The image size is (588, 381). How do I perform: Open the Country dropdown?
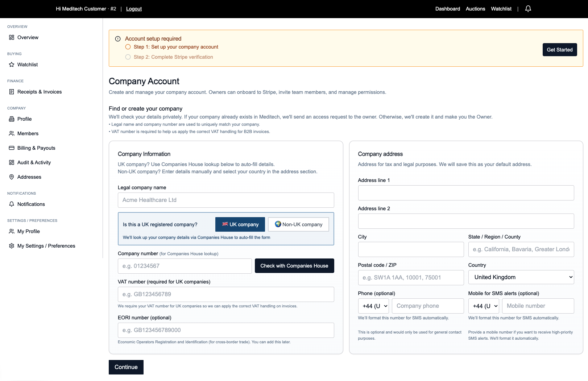tap(521, 277)
